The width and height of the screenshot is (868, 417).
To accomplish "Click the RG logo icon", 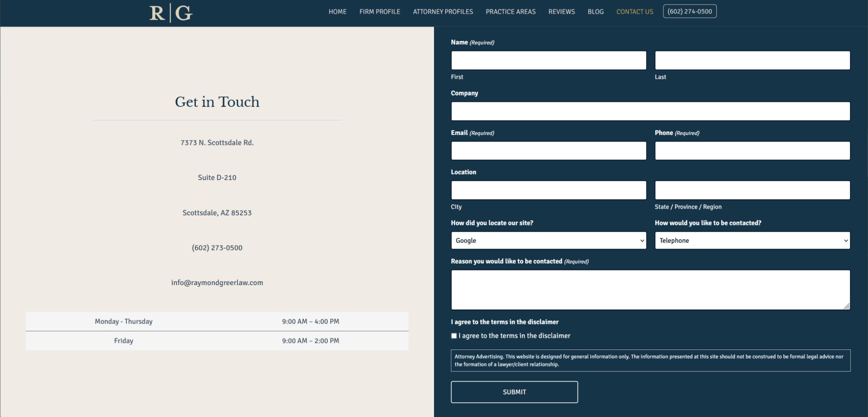I will pos(171,13).
